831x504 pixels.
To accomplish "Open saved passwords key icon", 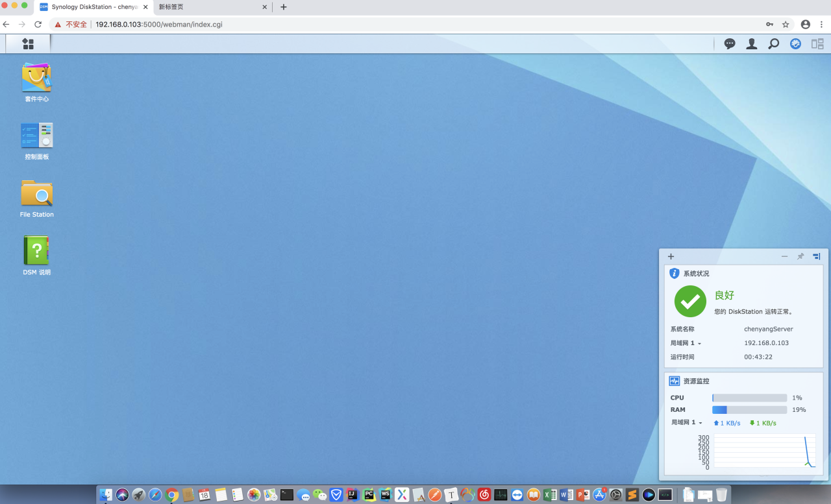I will [x=769, y=25].
